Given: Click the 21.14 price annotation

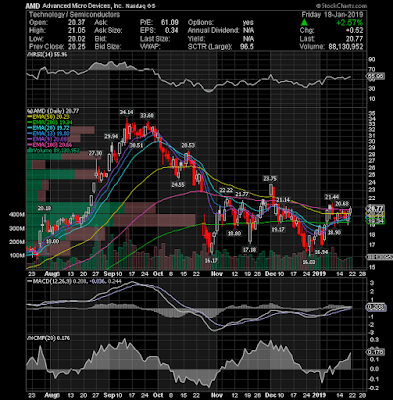Looking at the screenshot, I should pos(283,200).
